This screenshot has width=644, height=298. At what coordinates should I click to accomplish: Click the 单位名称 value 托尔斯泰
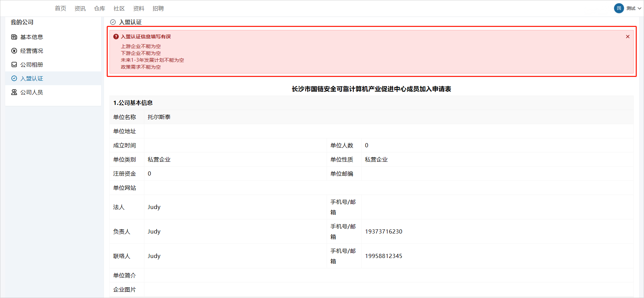pos(159,117)
